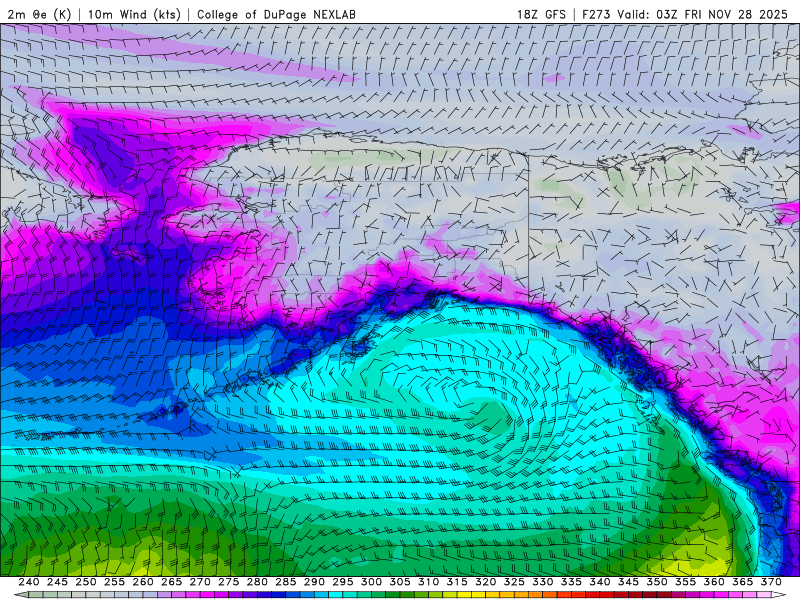800x600 pixels.
Task: Click the '18Z GFS' model run label
Action: click(x=541, y=14)
